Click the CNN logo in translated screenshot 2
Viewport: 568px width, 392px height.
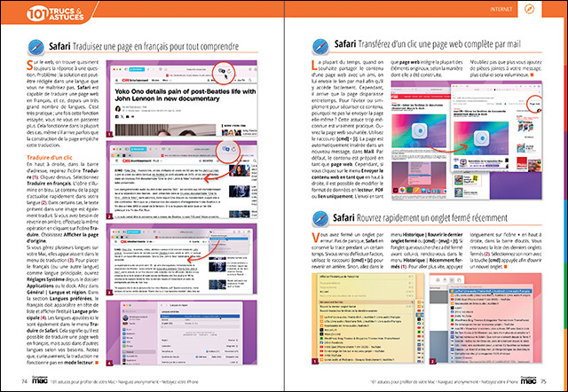pos(126,161)
